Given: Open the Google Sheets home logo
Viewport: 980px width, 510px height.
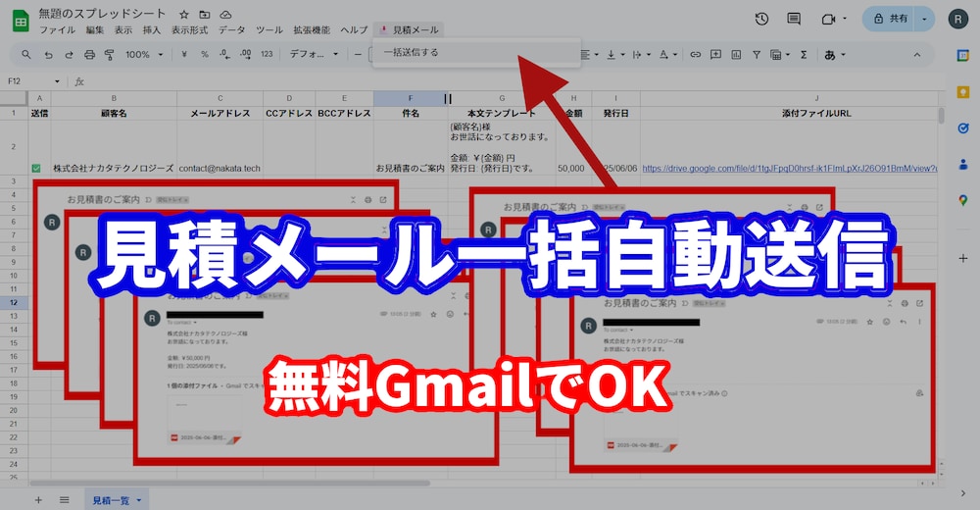Looking at the screenshot, I should click(x=21, y=21).
